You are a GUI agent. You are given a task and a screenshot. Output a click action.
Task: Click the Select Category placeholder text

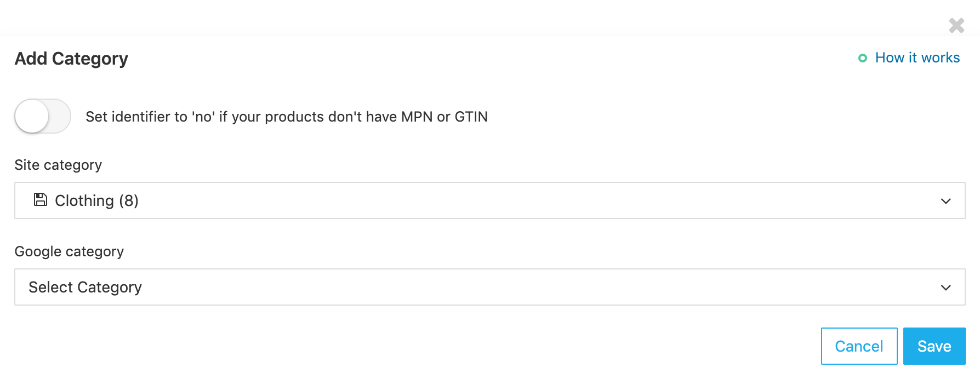click(86, 287)
